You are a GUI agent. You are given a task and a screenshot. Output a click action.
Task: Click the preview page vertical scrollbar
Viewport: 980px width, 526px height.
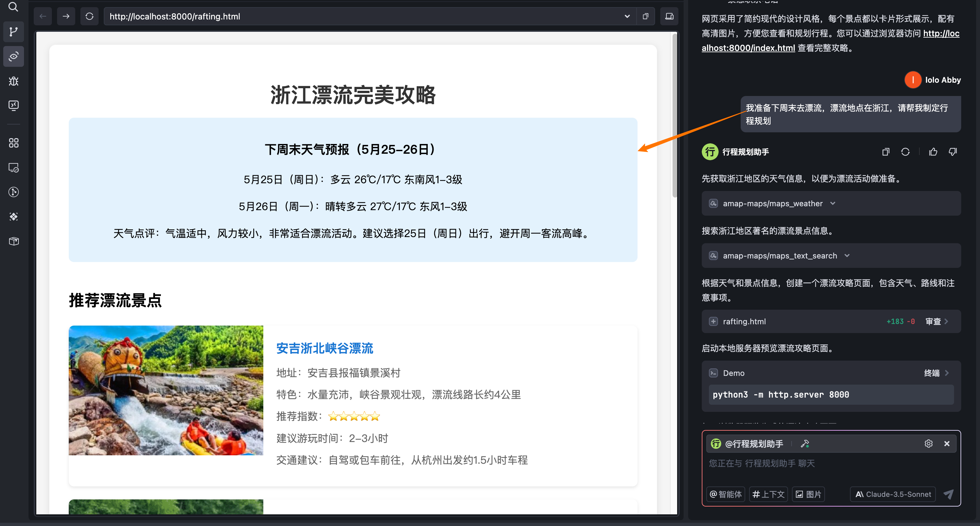point(675,114)
